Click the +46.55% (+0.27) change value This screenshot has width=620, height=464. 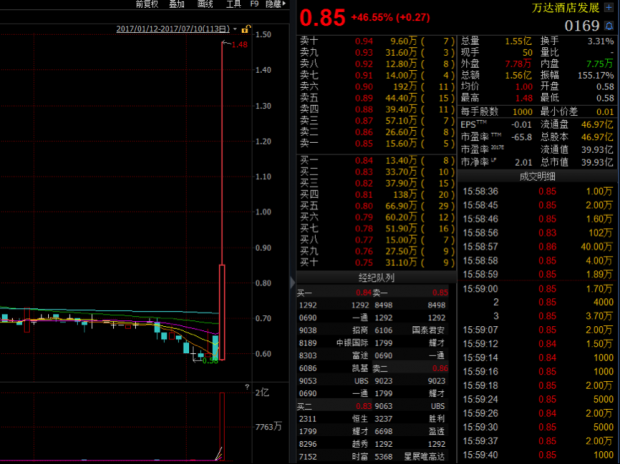390,17
